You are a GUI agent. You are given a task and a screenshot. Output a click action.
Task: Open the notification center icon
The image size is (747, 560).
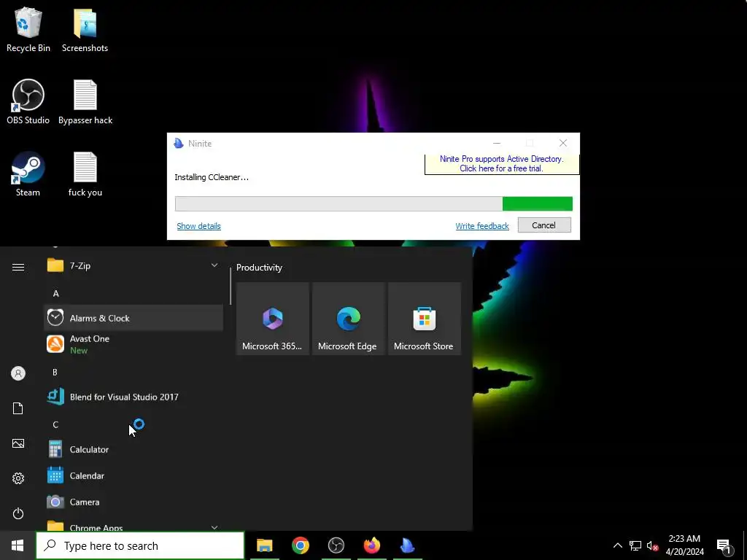click(724, 545)
